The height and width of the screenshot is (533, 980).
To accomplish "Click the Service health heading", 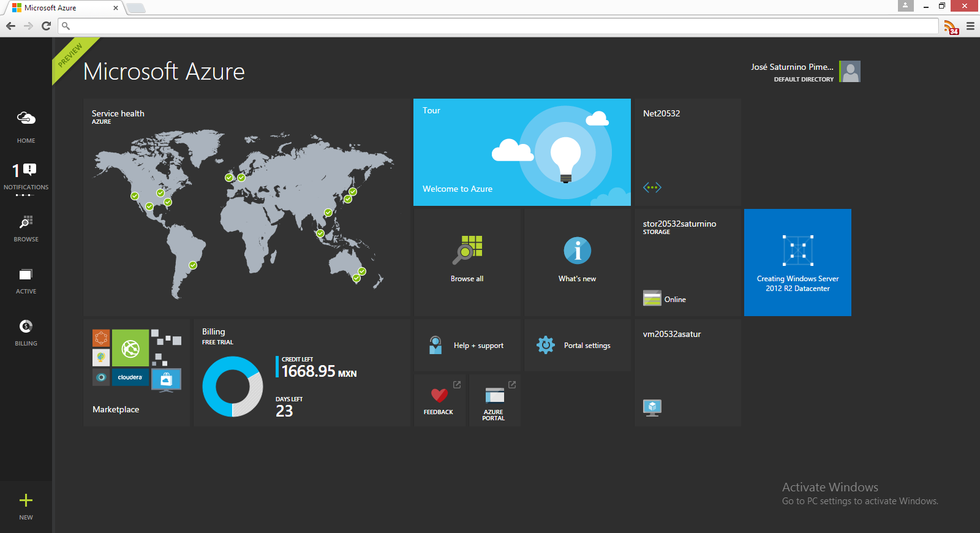I will [x=118, y=113].
